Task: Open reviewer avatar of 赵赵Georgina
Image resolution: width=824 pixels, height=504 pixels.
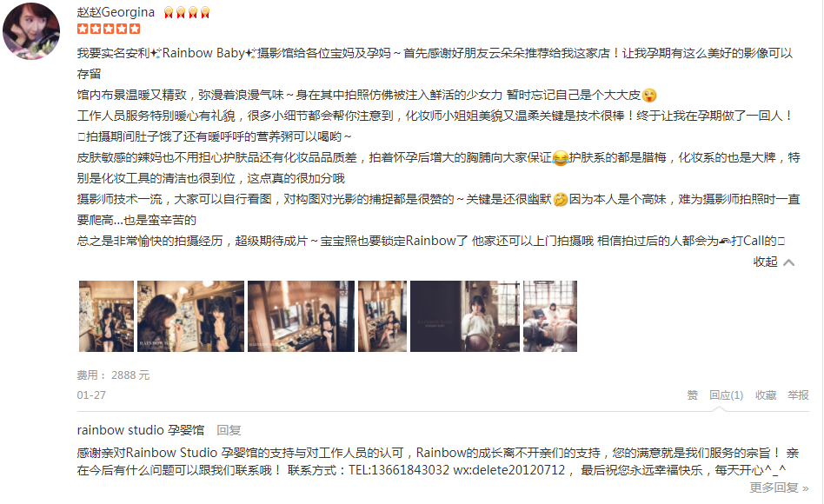Action: coord(31,31)
